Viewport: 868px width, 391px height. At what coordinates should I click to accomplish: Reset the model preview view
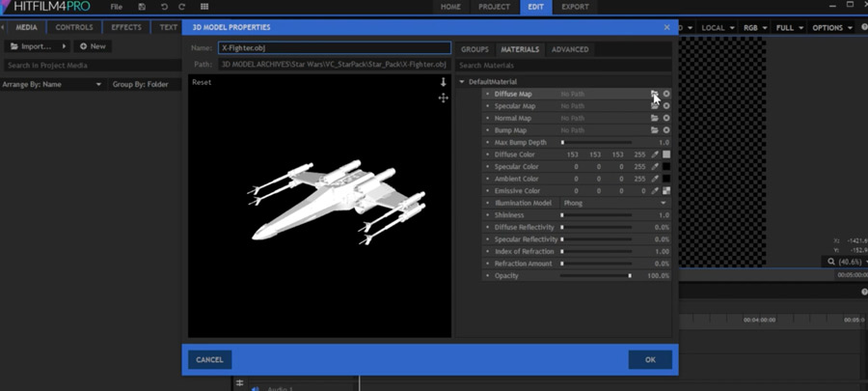pos(202,82)
